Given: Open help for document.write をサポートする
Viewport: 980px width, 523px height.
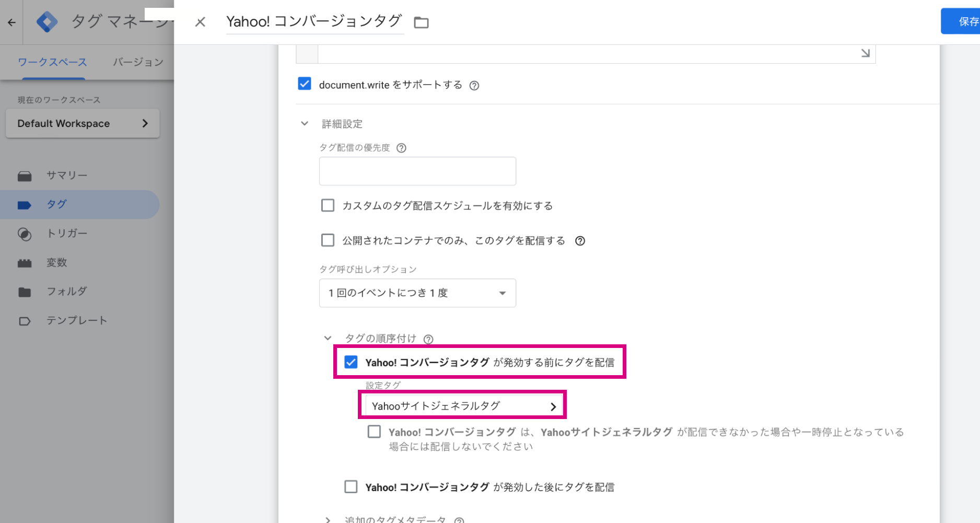Looking at the screenshot, I should [x=474, y=86].
